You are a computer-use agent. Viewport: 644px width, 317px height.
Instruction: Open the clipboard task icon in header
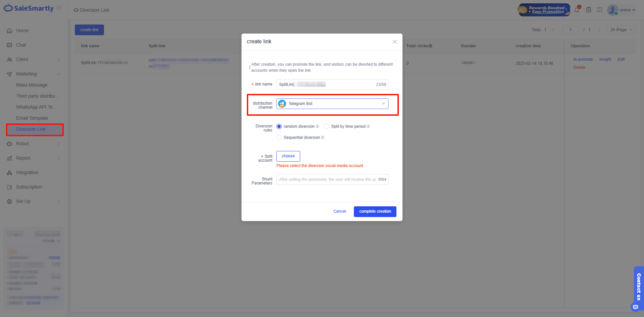click(x=589, y=10)
